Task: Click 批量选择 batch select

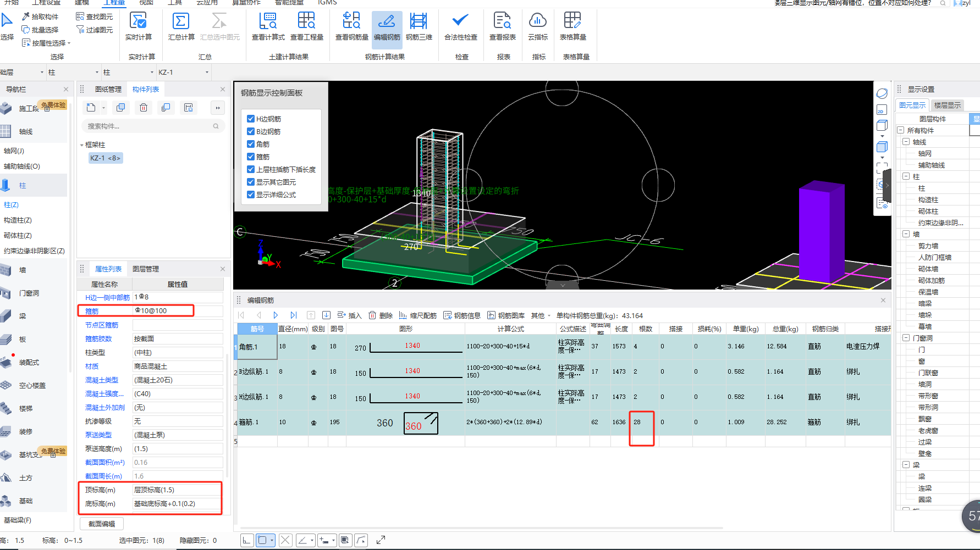Action: (x=40, y=30)
